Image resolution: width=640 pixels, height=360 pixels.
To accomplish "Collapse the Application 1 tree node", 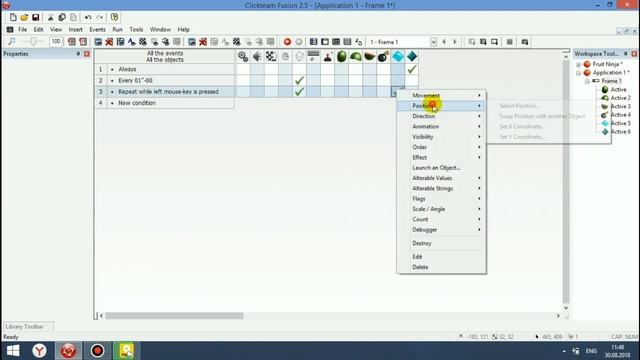I will (x=578, y=73).
